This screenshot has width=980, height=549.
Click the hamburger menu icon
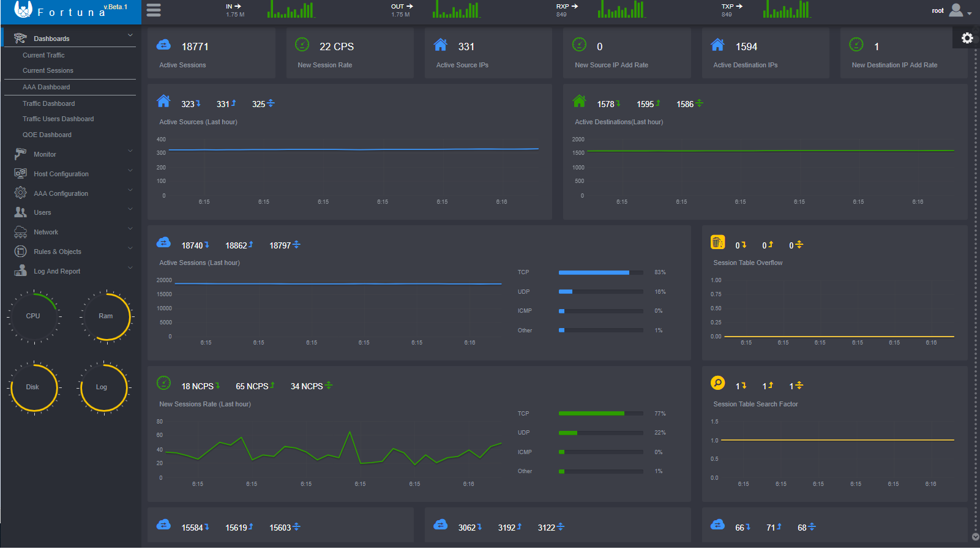[x=154, y=10]
